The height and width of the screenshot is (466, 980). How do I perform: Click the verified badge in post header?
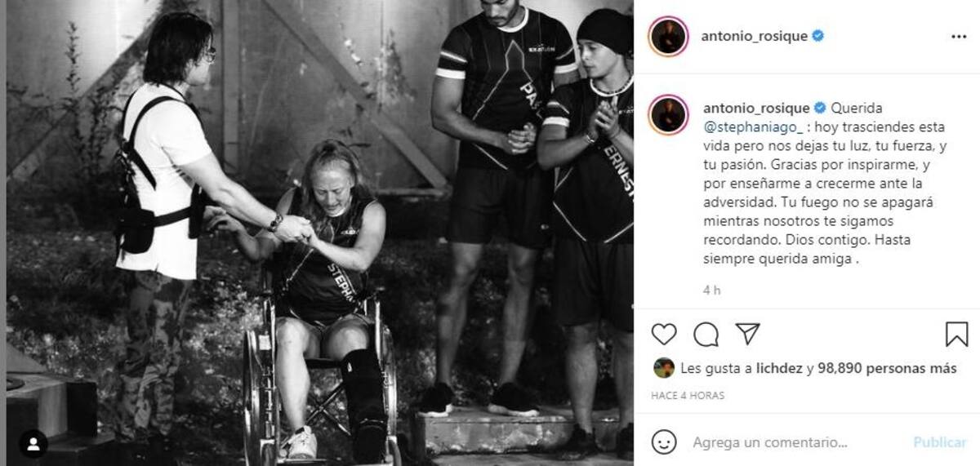(817, 36)
